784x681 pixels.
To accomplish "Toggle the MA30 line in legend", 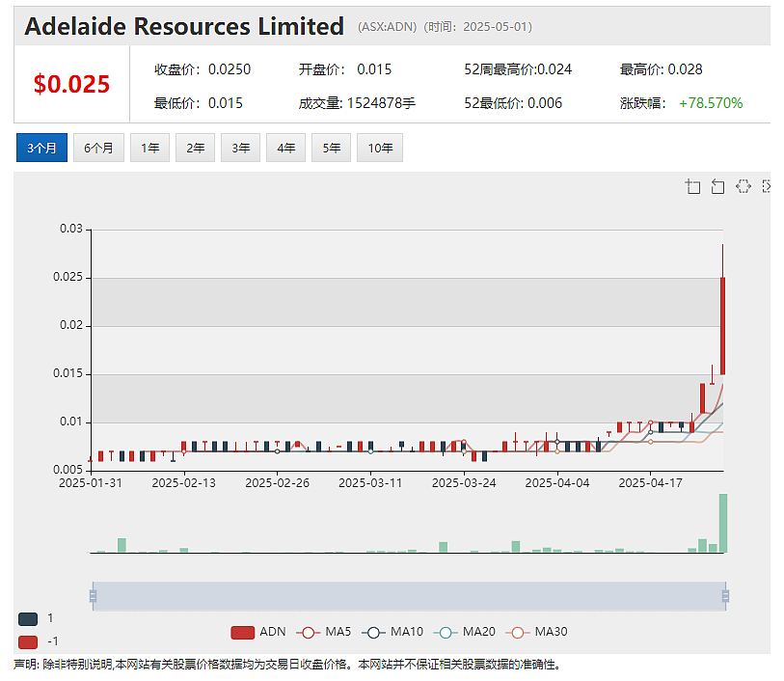I will pyautogui.click(x=536, y=632).
